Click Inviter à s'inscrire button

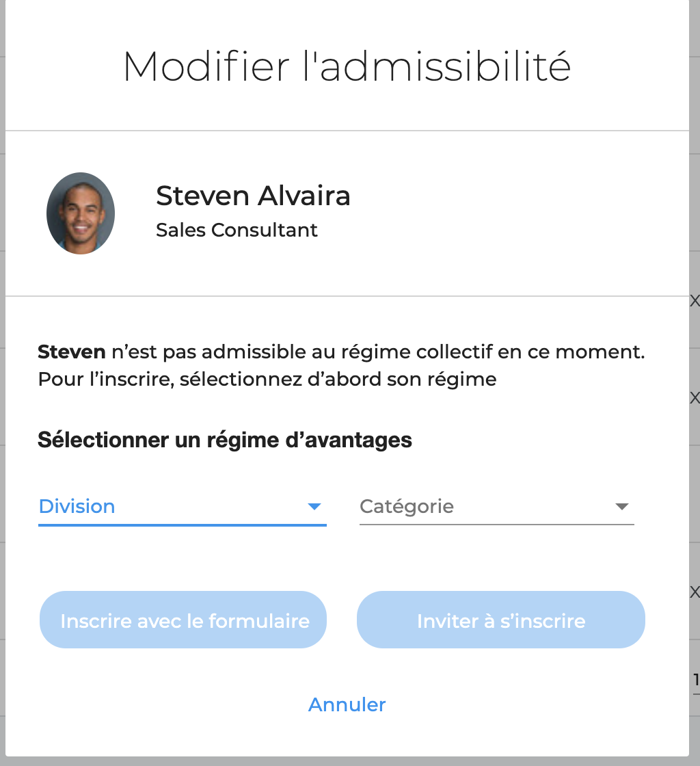(501, 620)
